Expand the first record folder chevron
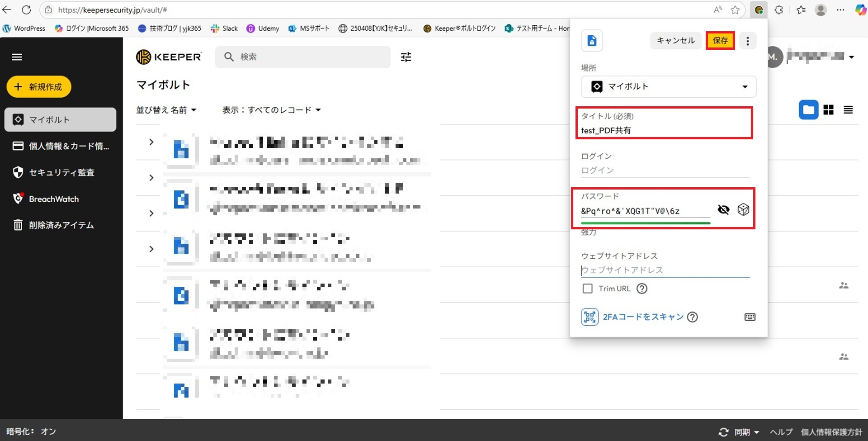The image size is (868, 441). (151, 142)
